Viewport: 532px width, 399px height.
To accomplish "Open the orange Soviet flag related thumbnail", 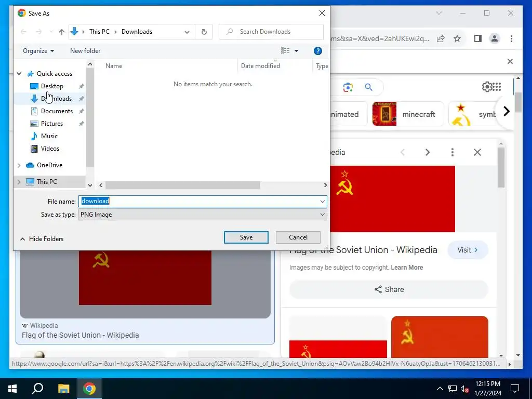I will pyautogui.click(x=440, y=337).
